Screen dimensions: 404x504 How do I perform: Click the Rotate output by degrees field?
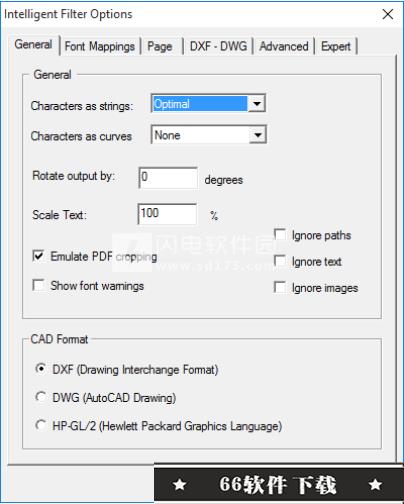click(168, 178)
